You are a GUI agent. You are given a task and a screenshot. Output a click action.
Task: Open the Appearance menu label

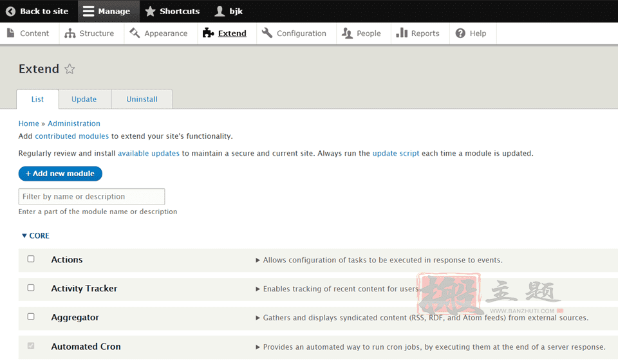[x=166, y=33]
